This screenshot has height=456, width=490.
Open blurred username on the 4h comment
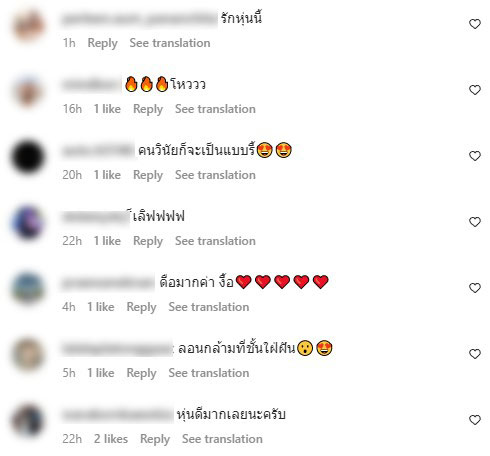(108, 283)
